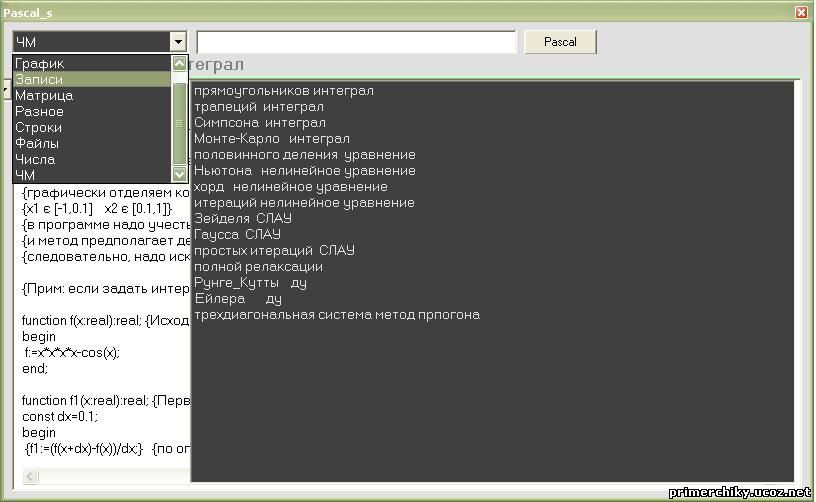The image size is (816, 502).
Task: Click 'трехдиагональная система метод прпогона' entry
Action: (337, 315)
